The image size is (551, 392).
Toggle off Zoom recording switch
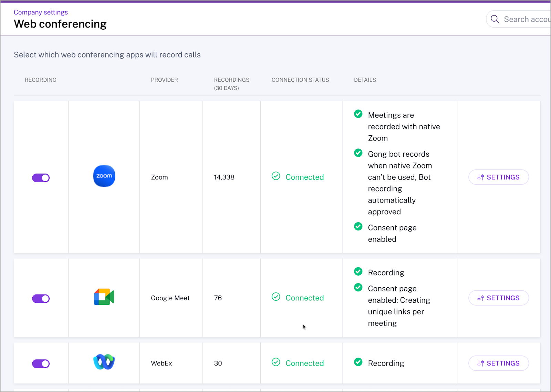41,178
